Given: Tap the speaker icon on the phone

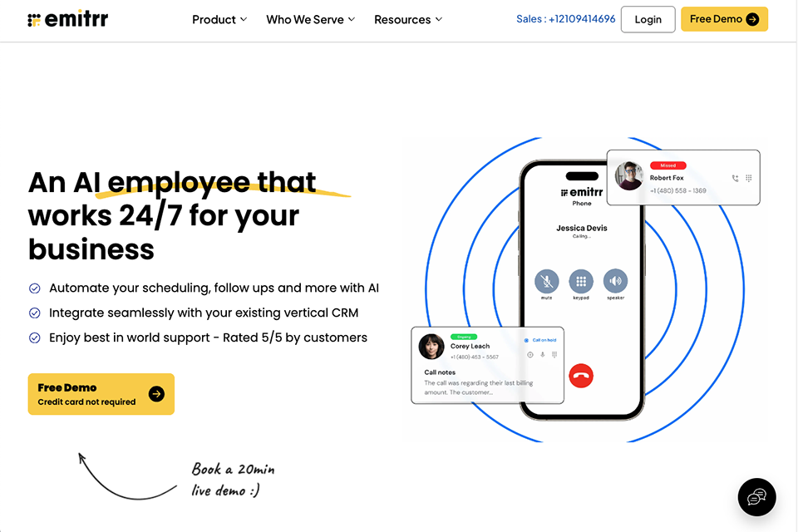Looking at the screenshot, I should coord(615,280).
